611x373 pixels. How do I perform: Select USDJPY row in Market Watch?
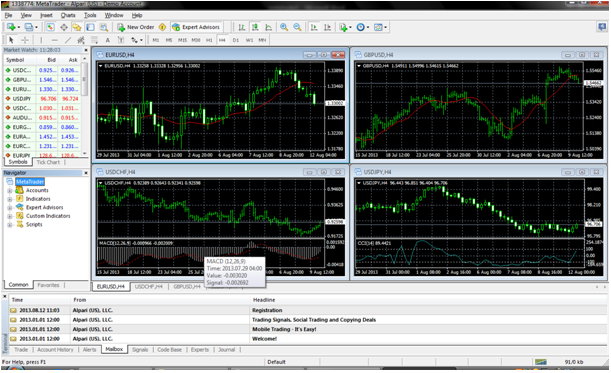[42, 99]
